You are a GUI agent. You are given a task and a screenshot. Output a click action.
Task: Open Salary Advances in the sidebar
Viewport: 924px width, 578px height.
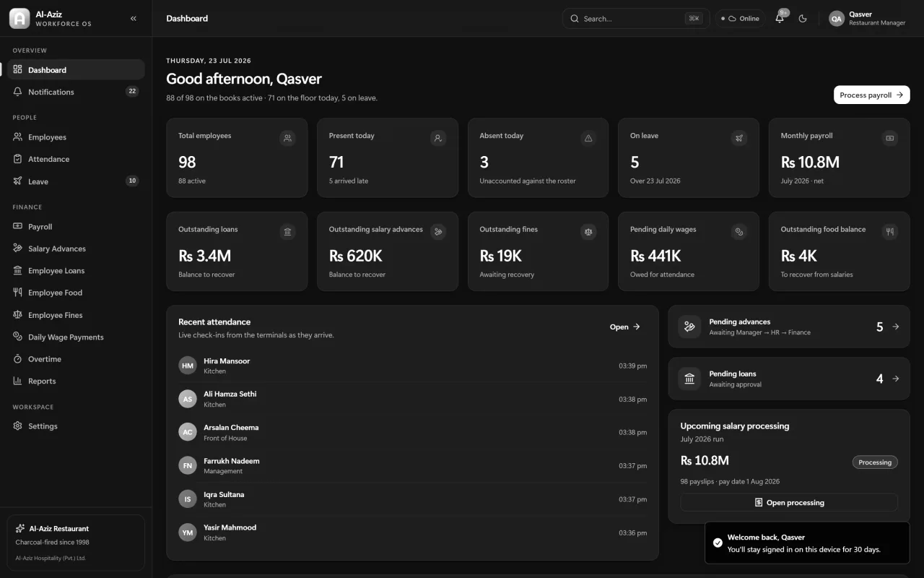point(75,249)
